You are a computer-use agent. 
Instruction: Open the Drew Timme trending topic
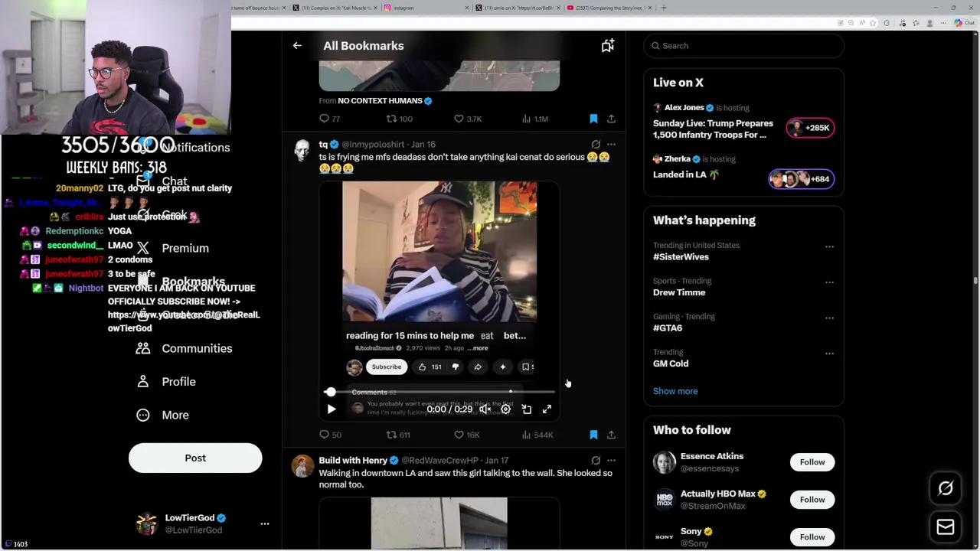click(x=679, y=292)
